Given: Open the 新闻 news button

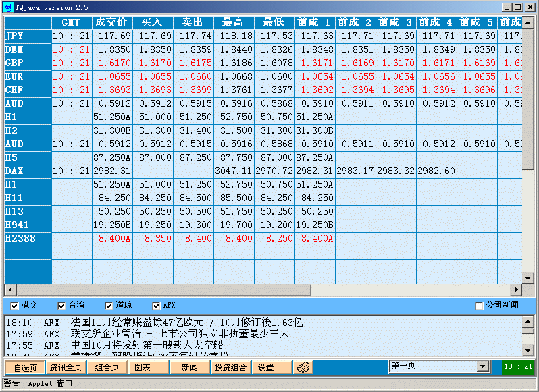Looking at the screenshot, I should [x=189, y=367].
